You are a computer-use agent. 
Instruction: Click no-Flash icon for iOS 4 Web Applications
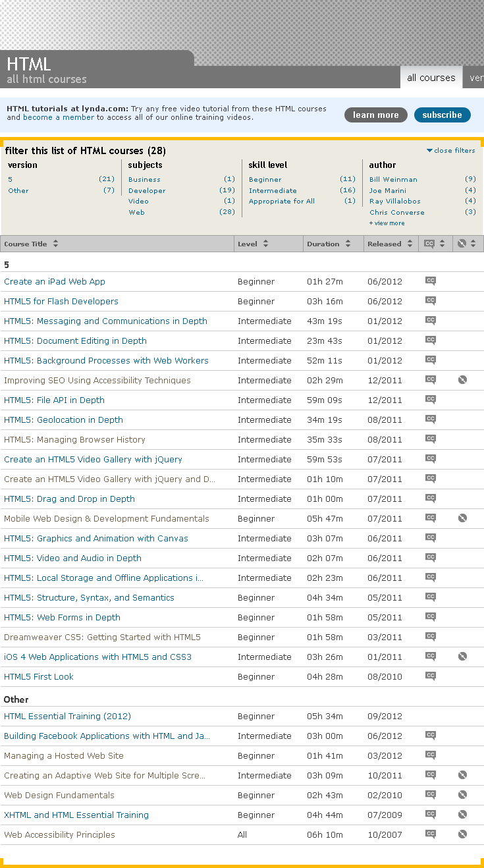point(462,656)
